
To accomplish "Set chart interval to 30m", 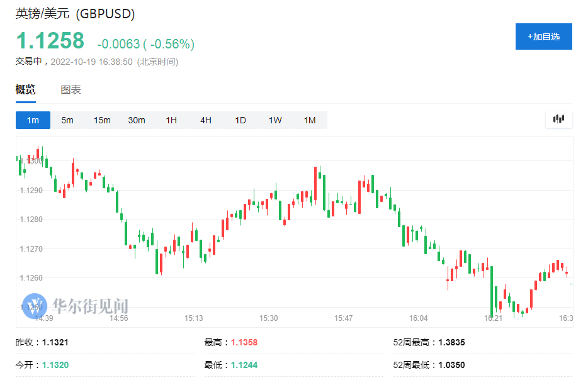I will click(x=137, y=120).
